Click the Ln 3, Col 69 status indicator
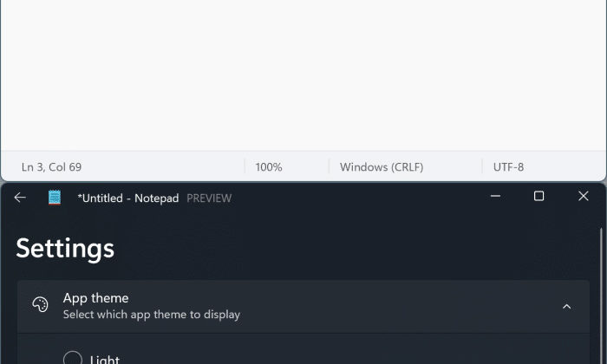 click(51, 167)
